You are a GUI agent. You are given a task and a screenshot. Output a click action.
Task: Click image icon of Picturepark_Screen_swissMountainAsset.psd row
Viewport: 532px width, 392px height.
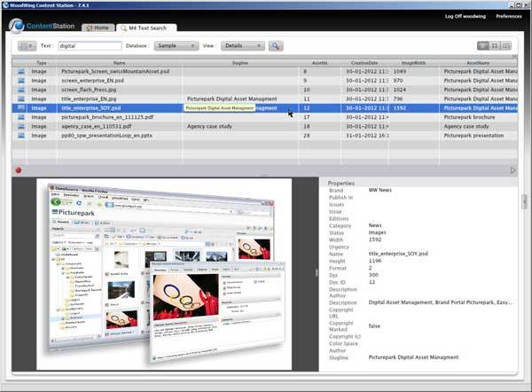[x=21, y=71]
